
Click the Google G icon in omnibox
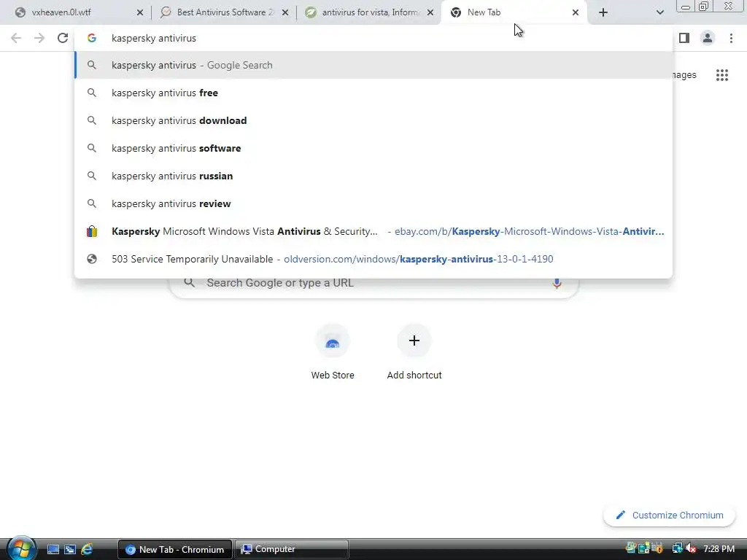(92, 38)
